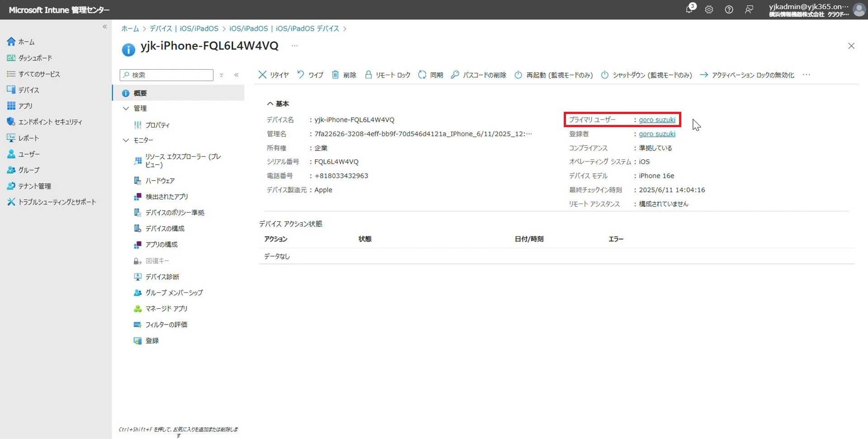Open プロパティ in the device menu

point(157,125)
